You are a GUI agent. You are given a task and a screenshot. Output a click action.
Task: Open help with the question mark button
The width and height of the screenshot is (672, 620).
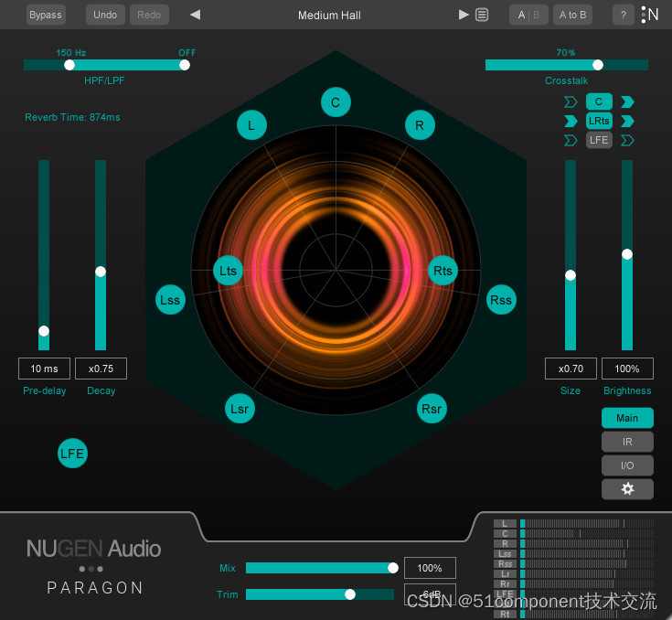[x=624, y=15]
